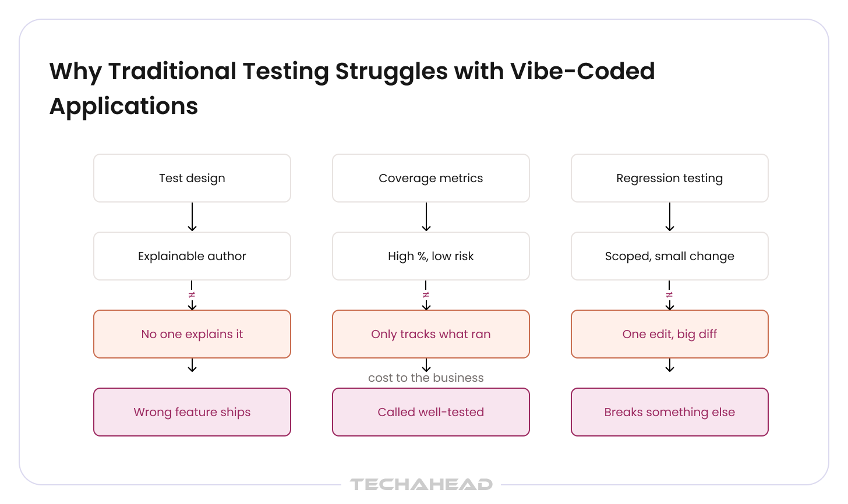Click the High %, low risk box

click(x=431, y=256)
